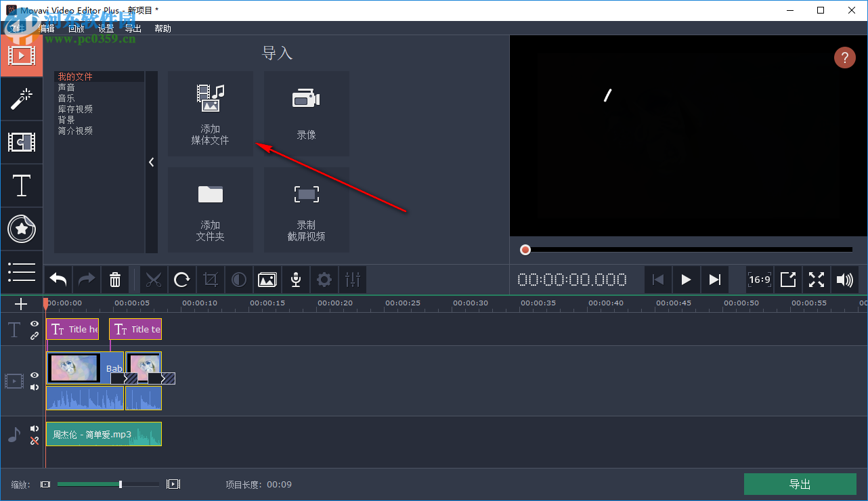868x501 pixels.
Task: Mute the video track speaker icon
Action: point(34,387)
